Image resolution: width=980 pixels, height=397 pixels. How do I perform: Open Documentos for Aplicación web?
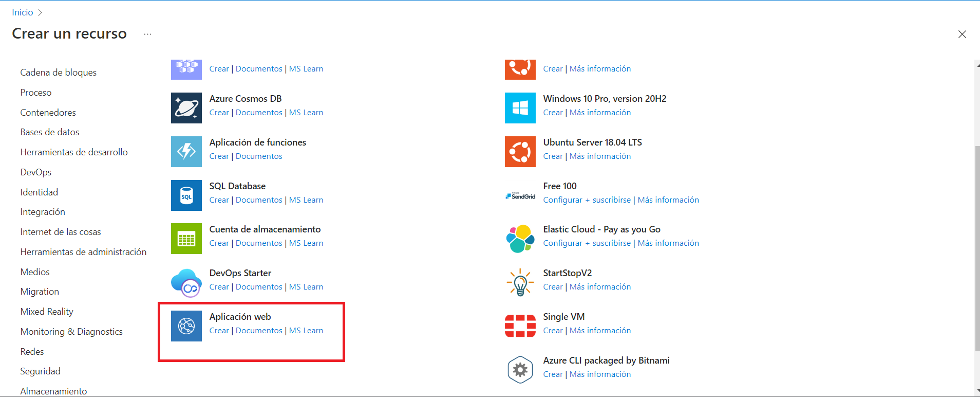pyautogui.click(x=259, y=331)
